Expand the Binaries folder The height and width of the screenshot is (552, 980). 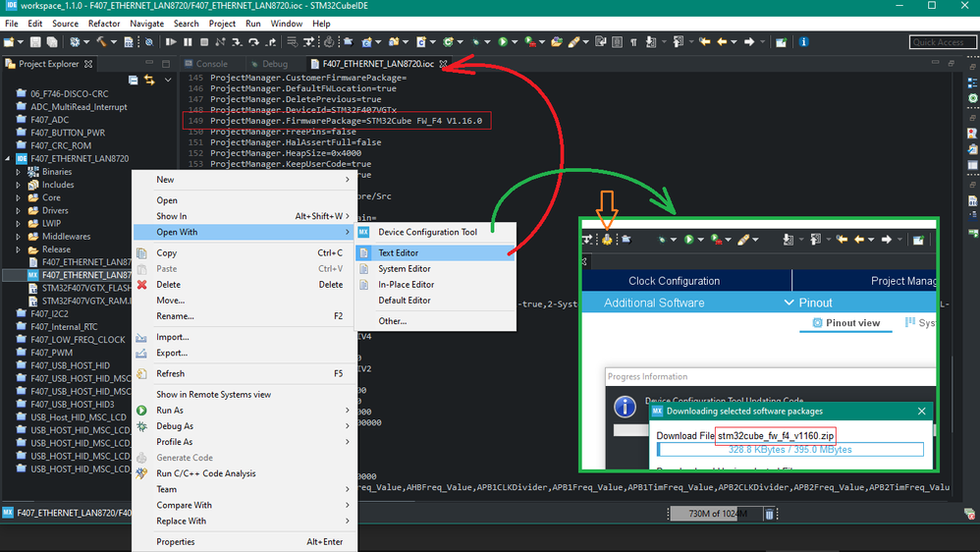pyautogui.click(x=18, y=172)
